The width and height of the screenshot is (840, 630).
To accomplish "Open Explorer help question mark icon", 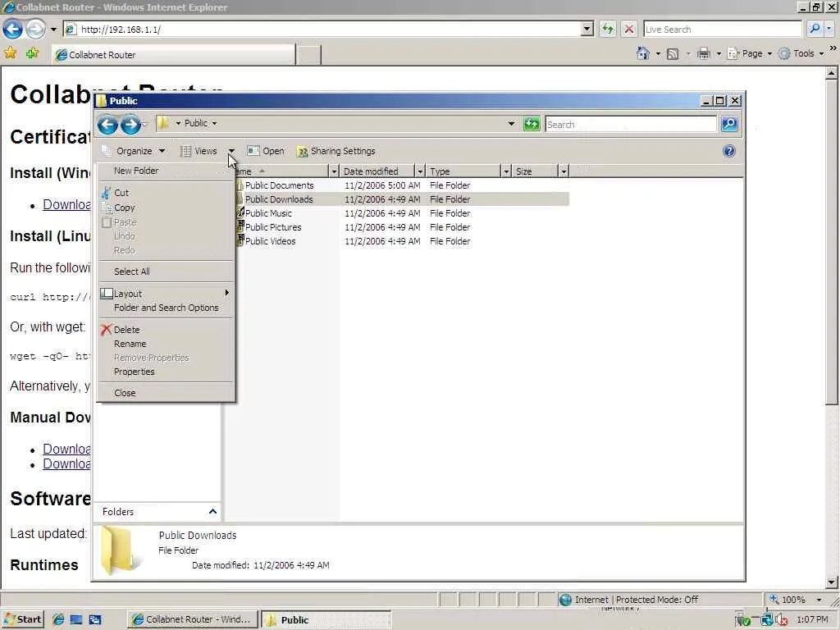I will pos(728,151).
